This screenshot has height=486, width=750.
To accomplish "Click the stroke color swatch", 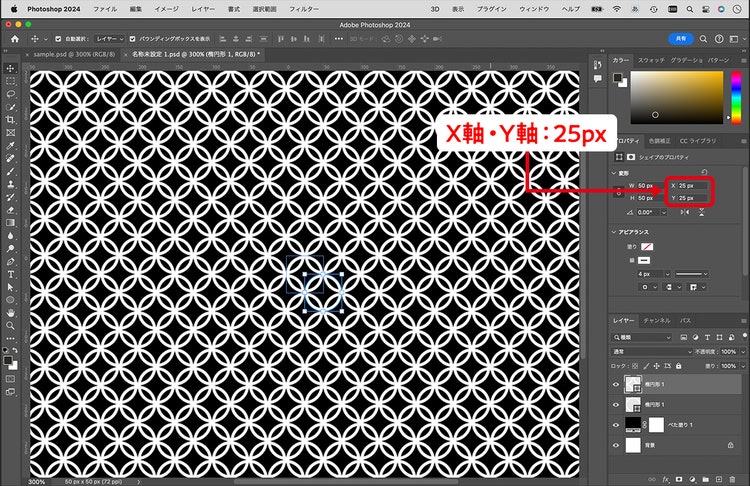I will [644, 260].
